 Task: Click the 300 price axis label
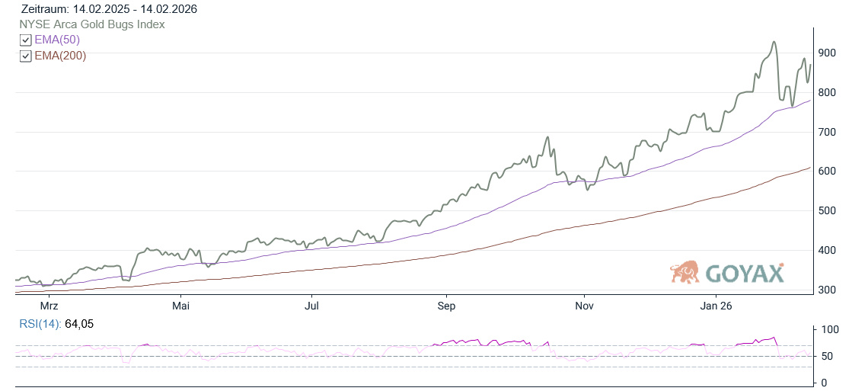pos(828,290)
